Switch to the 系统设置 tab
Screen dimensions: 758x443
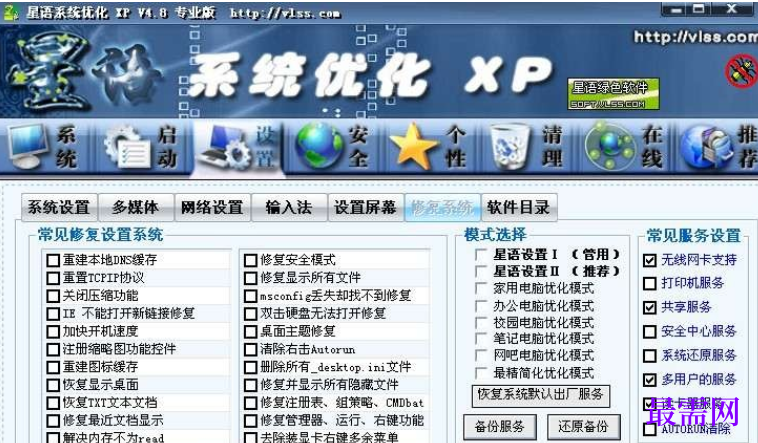pyautogui.click(x=59, y=207)
